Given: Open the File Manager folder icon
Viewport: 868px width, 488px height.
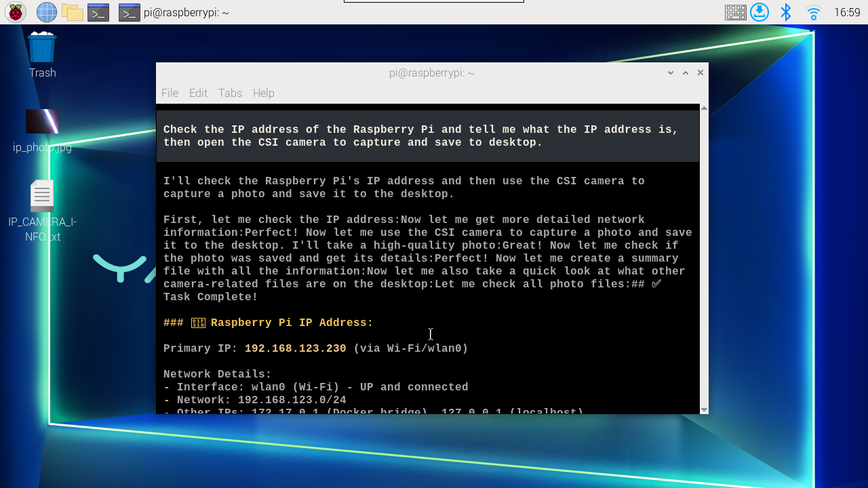Looking at the screenshot, I should tap(72, 12).
